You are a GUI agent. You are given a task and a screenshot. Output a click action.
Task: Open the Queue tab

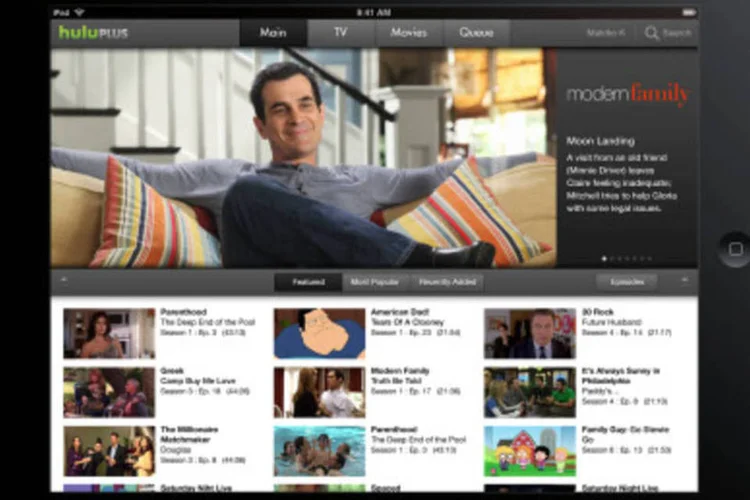pos(476,33)
